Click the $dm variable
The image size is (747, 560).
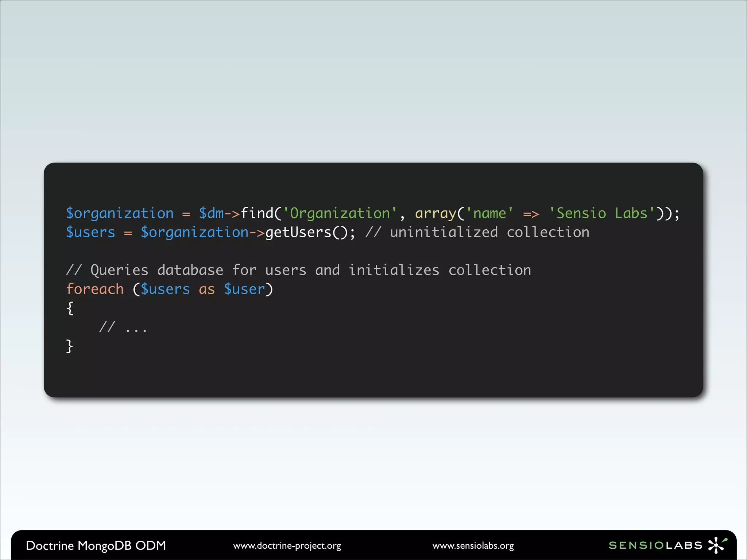(212, 213)
